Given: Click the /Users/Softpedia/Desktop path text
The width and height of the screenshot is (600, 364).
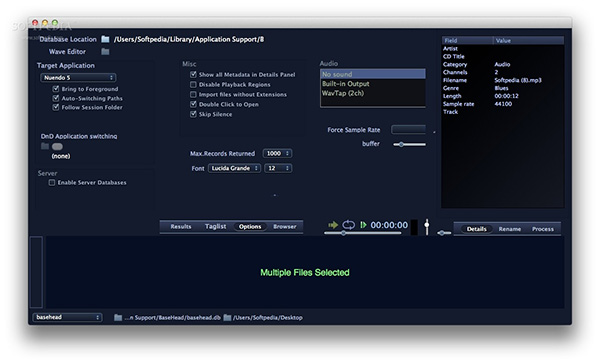Looking at the screenshot, I should point(268,318).
